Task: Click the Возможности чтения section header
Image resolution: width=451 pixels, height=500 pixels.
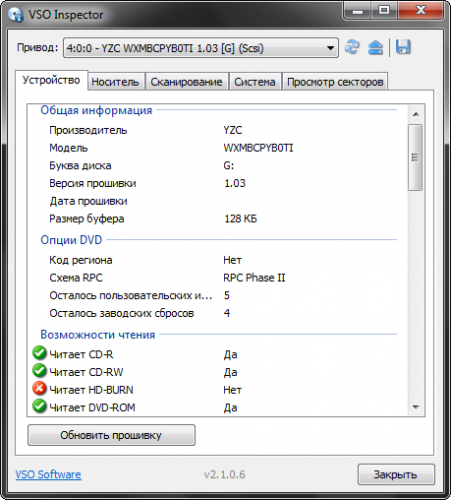Action: (98, 335)
